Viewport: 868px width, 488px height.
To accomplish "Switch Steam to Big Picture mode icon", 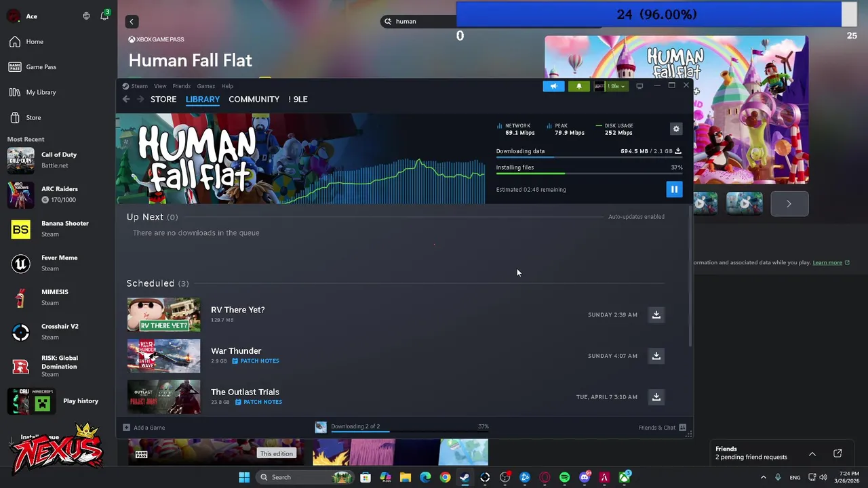I will [x=639, y=86].
